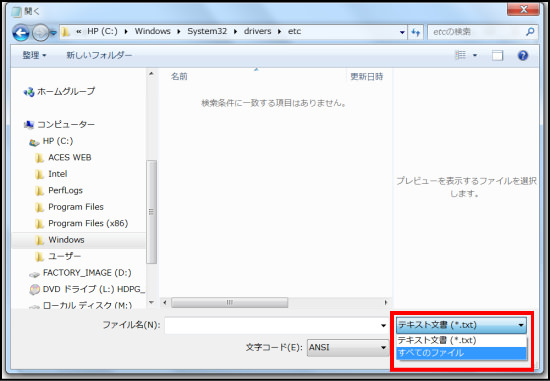
Task: Open the Intel folder in the tree
Action: [58, 174]
